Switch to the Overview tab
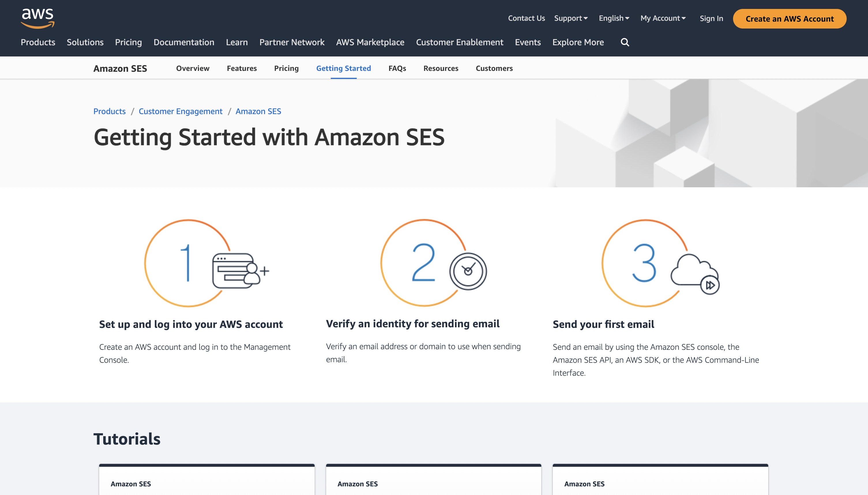The width and height of the screenshot is (868, 495). 193,68
